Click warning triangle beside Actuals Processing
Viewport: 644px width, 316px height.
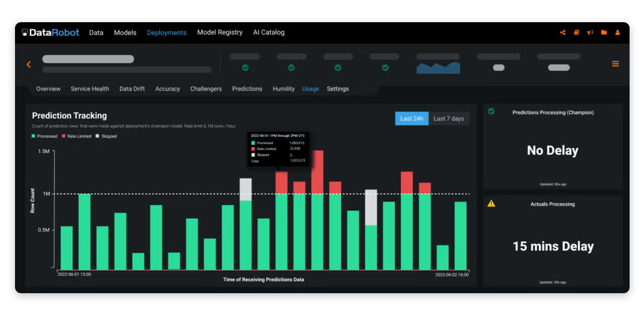pos(491,203)
